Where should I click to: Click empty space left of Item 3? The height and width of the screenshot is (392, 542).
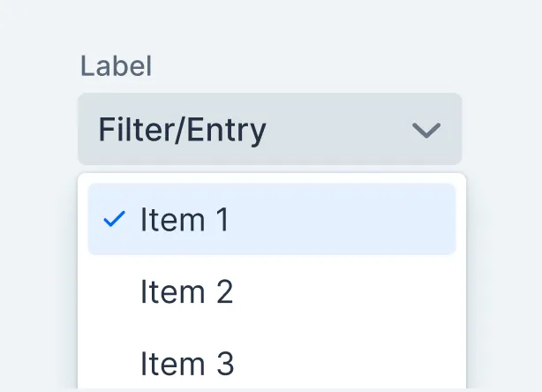(x=113, y=363)
